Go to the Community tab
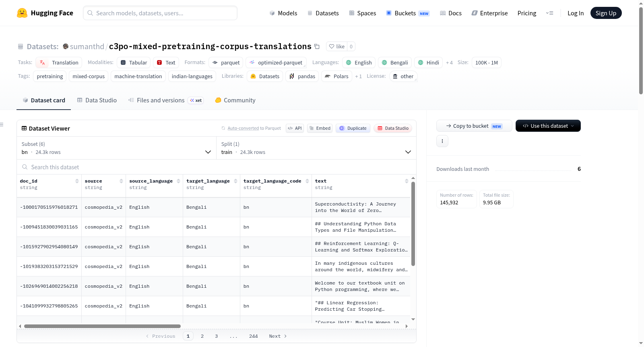The image size is (644, 347). coord(235,100)
